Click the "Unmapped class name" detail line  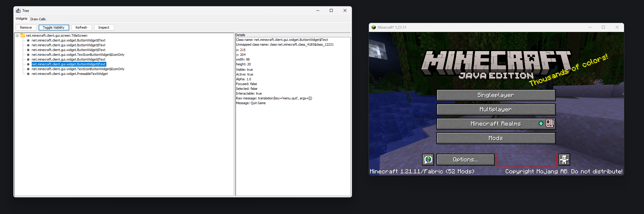click(285, 44)
